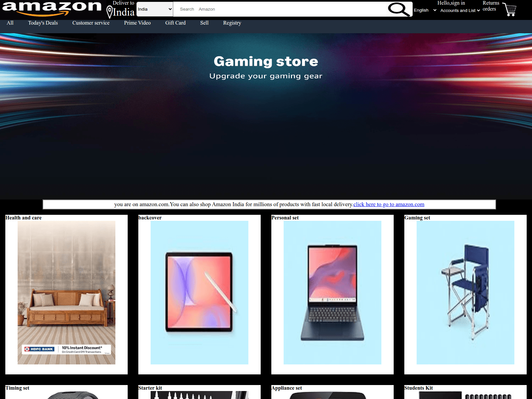Image resolution: width=532 pixels, height=399 pixels.
Task: Focus the Search Amazon input field
Action: click(280, 9)
